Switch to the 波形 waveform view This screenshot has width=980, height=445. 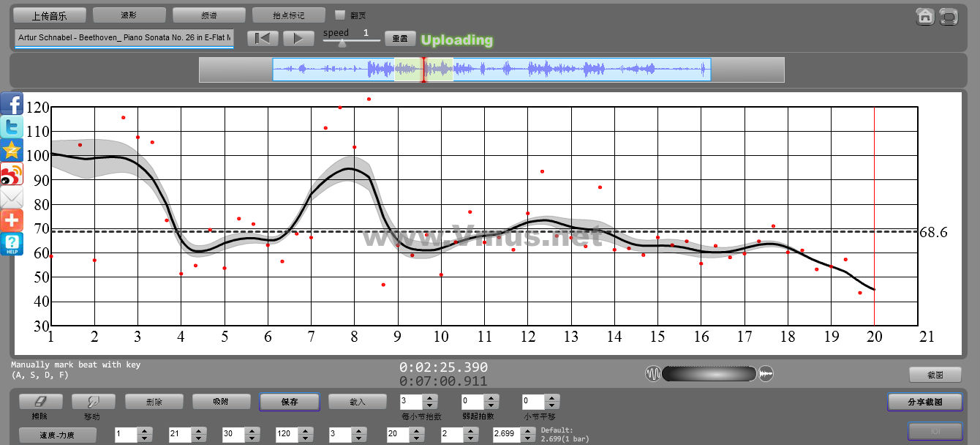pyautogui.click(x=129, y=15)
